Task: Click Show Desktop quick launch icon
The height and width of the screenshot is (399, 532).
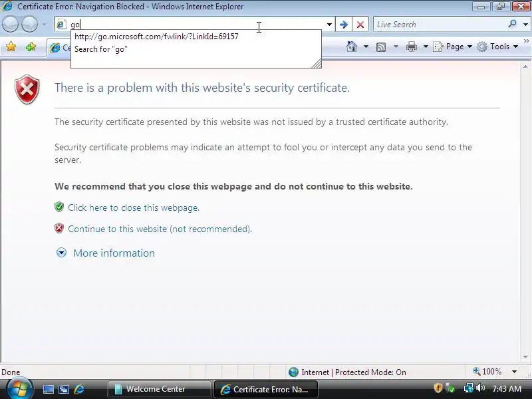Action: [48, 389]
